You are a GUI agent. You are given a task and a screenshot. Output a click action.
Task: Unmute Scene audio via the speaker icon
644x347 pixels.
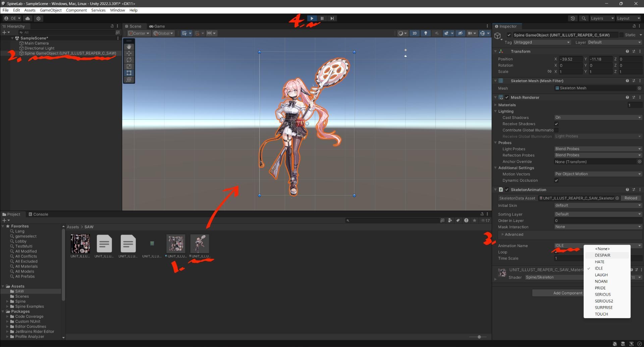pos(436,33)
